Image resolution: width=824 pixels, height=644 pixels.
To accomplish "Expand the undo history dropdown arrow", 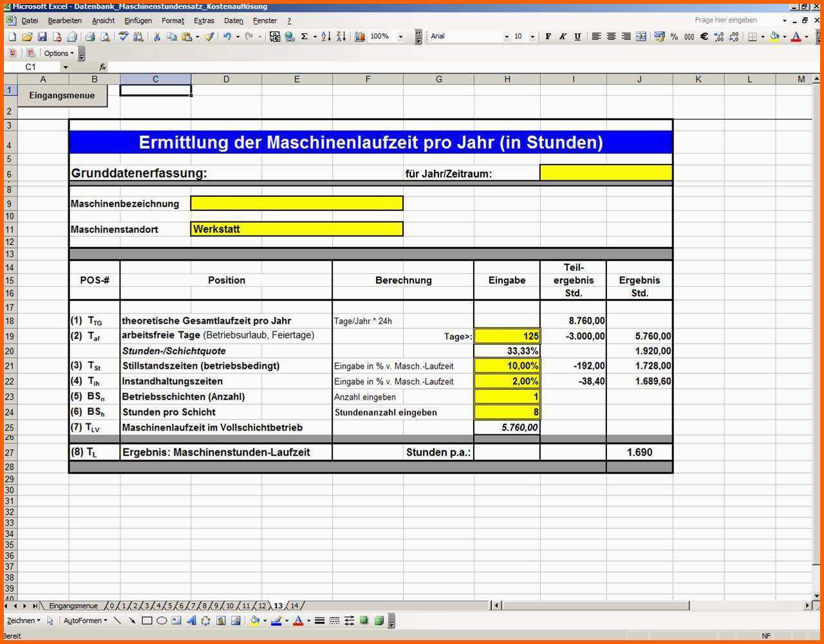I will coord(238,37).
